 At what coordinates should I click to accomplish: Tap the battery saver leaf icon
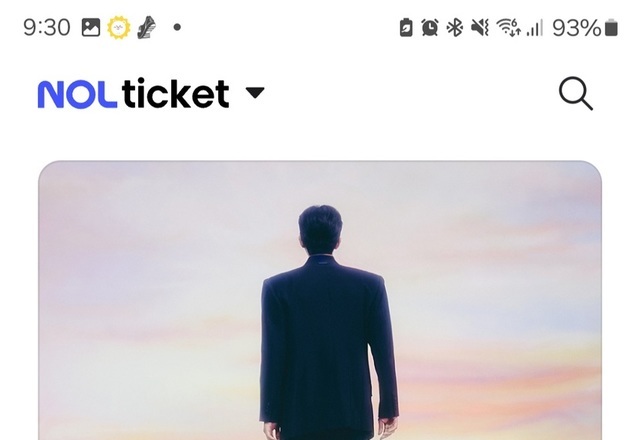(406, 28)
